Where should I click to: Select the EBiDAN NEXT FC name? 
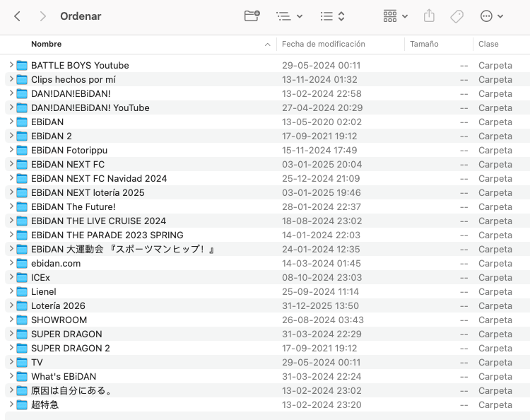(68, 164)
